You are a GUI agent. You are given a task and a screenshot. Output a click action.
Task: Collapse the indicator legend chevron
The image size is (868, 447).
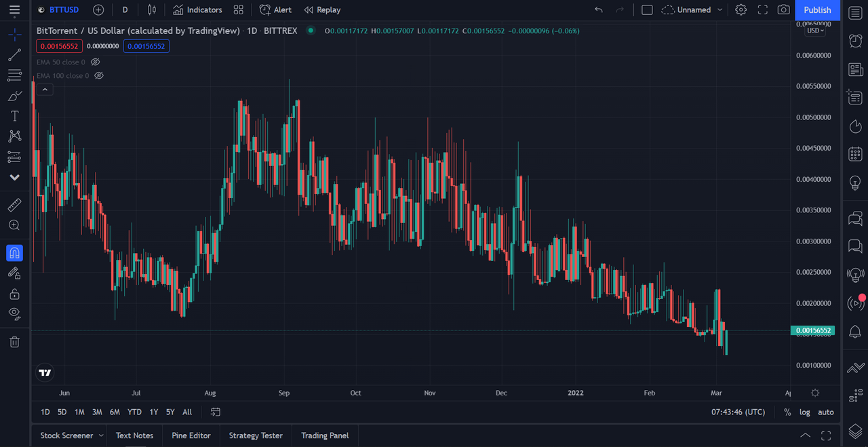point(45,90)
